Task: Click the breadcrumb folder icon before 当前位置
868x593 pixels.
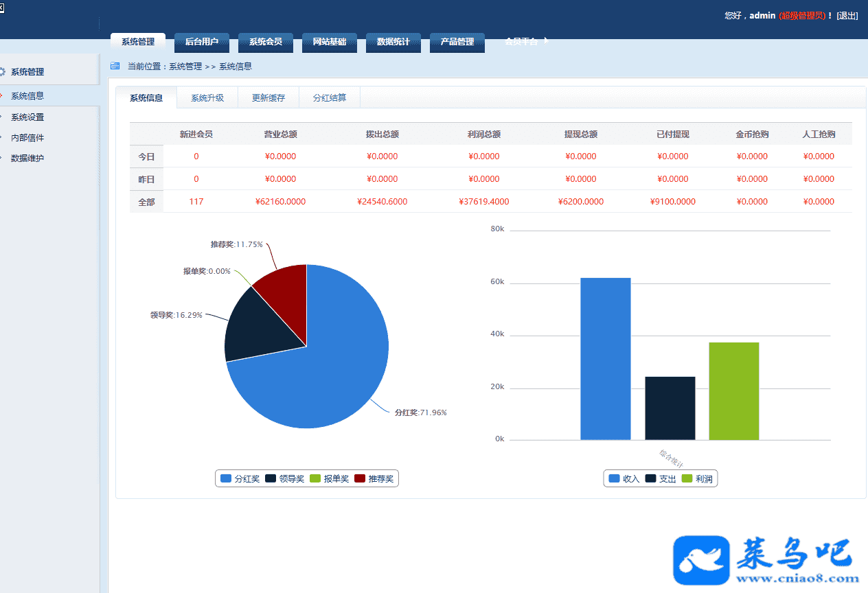Action: (115, 67)
